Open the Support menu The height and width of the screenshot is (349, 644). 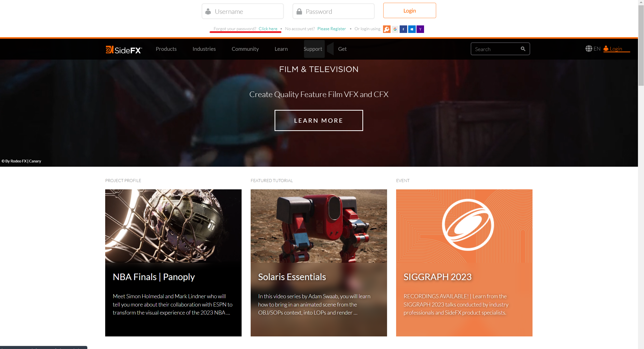point(313,49)
